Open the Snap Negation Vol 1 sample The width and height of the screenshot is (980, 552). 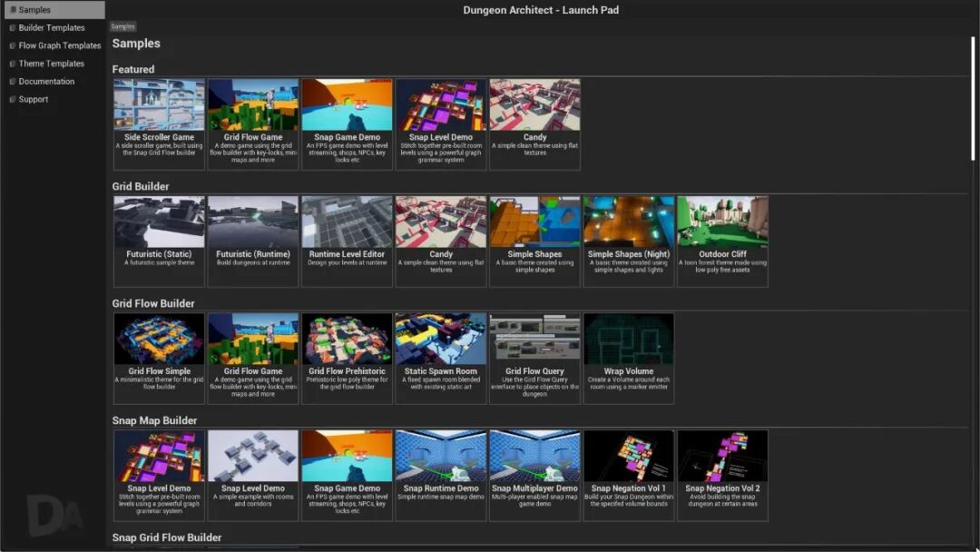coord(629,475)
